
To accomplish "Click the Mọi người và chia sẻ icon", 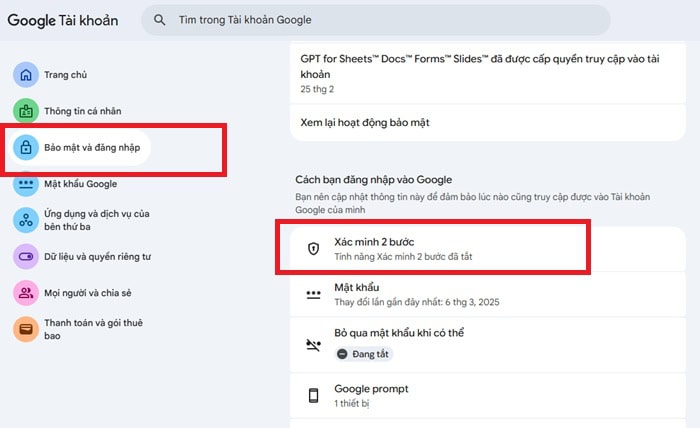I will coord(25,293).
